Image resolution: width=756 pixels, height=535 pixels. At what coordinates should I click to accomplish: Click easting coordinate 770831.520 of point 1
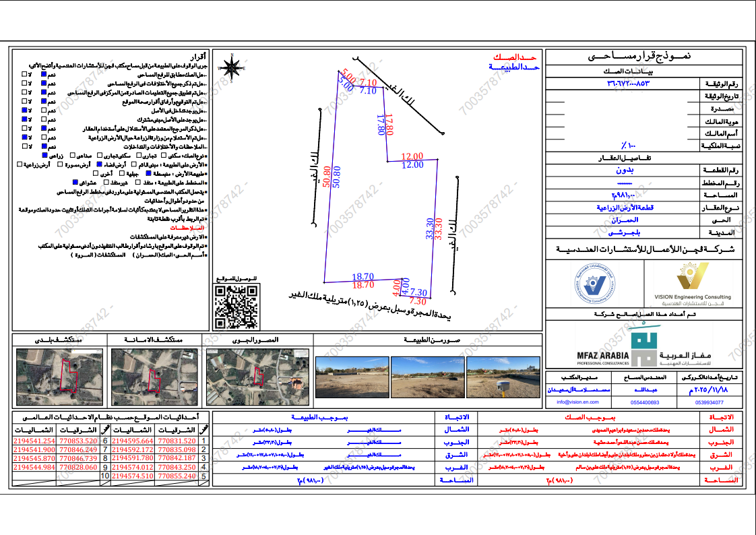[x=177, y=441]
